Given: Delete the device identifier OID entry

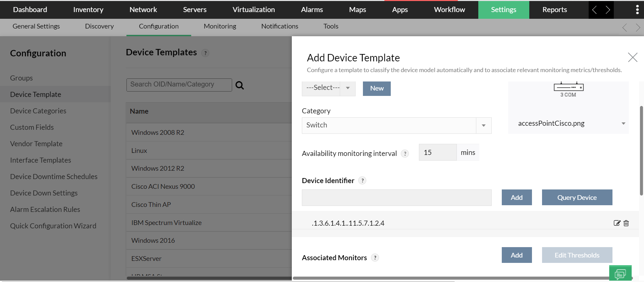Looking at the screenshot, I should coord(626,223).
